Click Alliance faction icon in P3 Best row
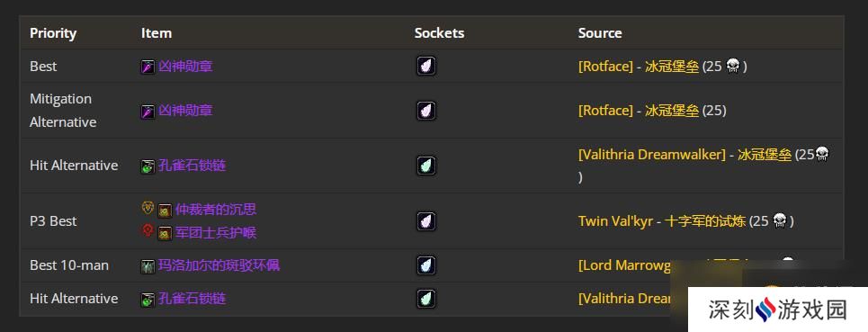Image resolution: width=868 pixels, height=332 pixels. (x=148, y=208)
